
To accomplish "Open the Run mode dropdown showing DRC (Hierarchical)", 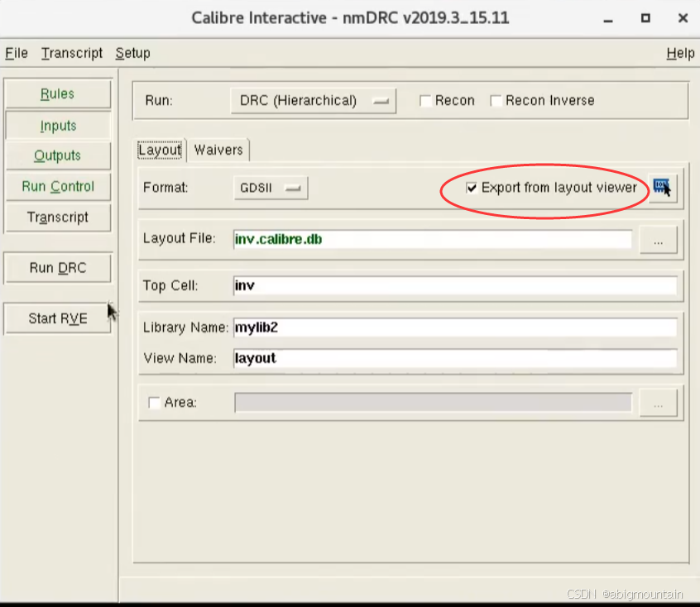I will 312,100.
